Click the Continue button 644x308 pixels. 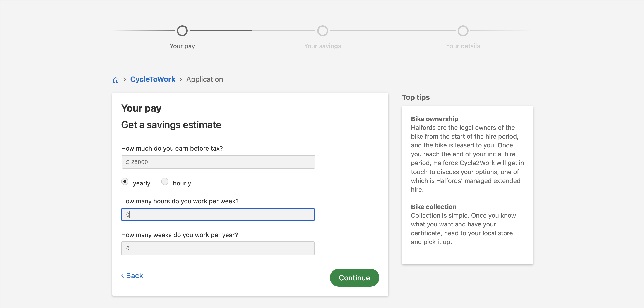click(354, 278)
